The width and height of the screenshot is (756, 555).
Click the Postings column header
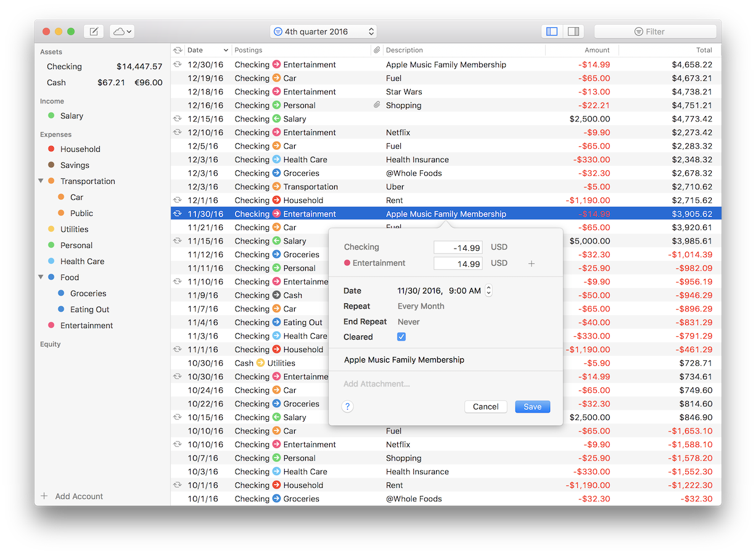coord(302,50)
